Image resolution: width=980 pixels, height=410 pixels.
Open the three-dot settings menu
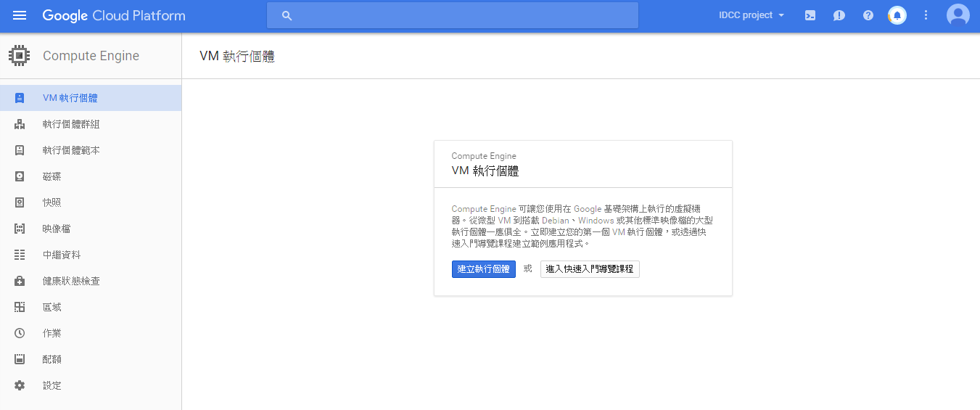coord(926,15)
